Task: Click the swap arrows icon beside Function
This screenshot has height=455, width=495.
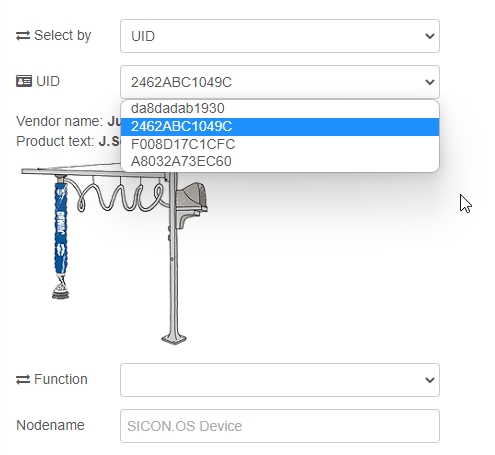Action: point(23,380)
